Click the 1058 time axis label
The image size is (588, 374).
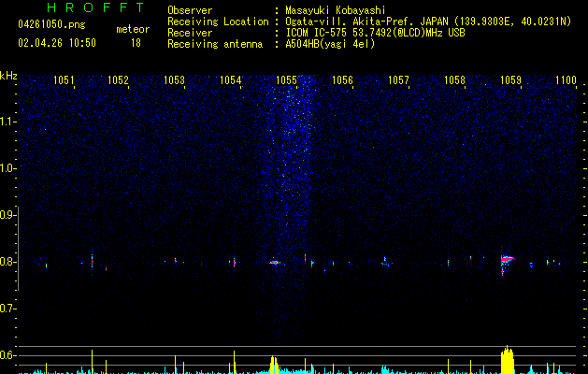pyautogui.click(x=454, y=79)
